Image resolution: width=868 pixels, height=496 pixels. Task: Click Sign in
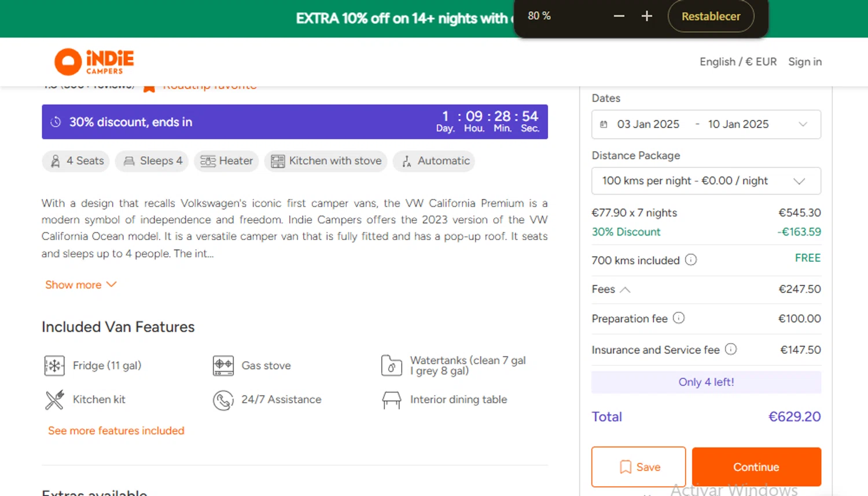point(805,62)
